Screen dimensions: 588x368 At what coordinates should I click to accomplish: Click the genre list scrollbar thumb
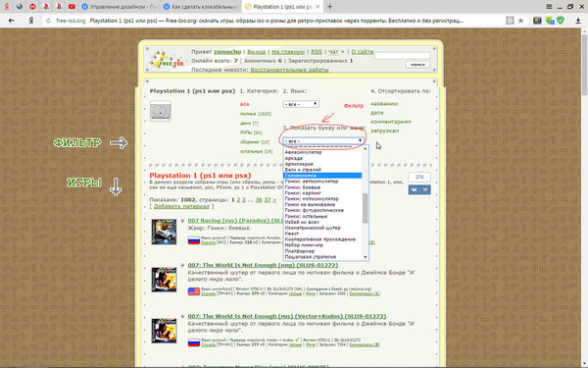[365, 208]
